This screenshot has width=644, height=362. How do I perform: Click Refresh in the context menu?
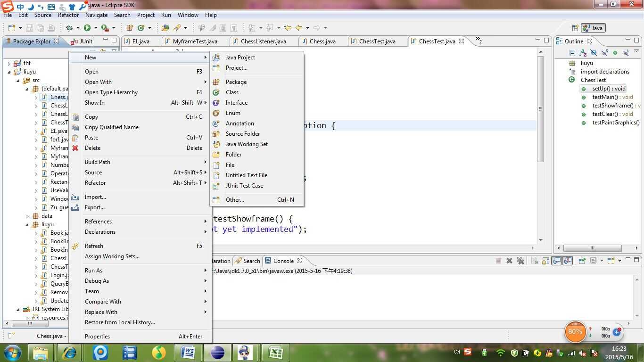[140, 246]
